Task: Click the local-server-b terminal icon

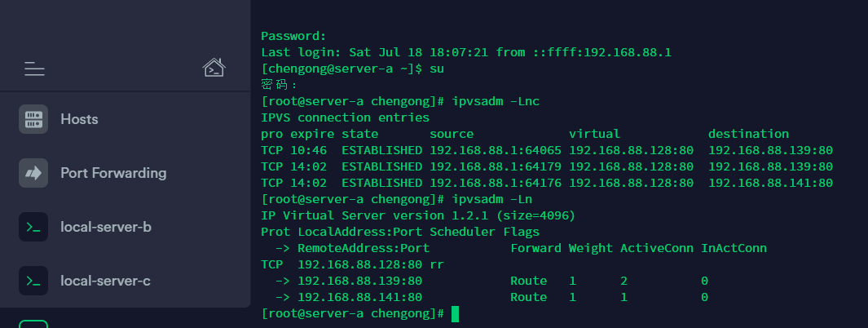Action: pos(33,227)
